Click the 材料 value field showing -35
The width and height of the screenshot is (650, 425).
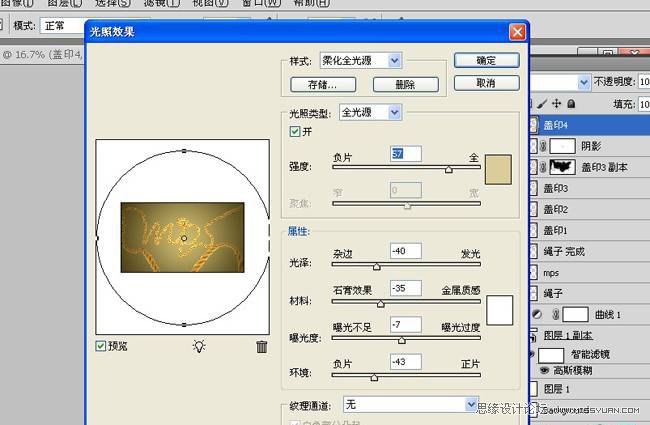click(x=406, y=288)
